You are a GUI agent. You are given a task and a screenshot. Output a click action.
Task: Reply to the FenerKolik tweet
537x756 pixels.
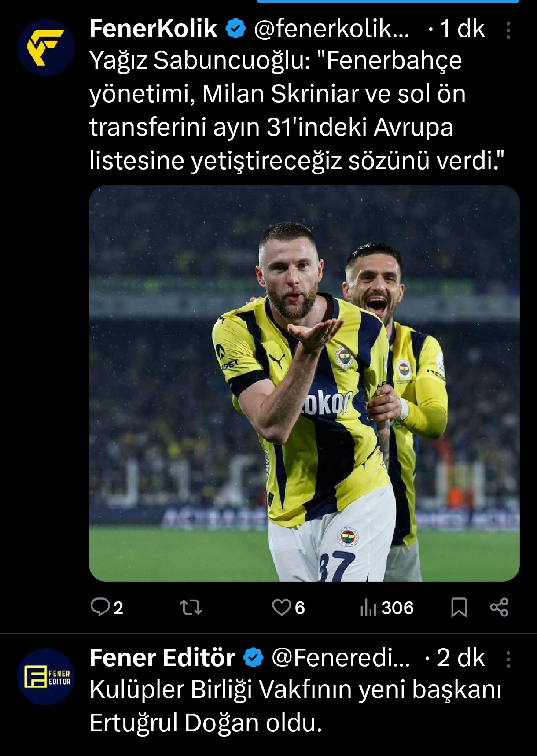pos(107,608)
